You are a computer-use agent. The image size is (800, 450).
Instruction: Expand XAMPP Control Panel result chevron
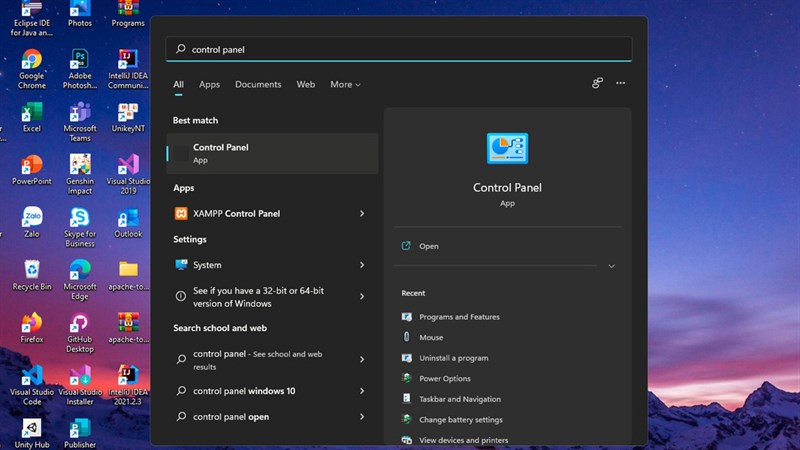pos(362,214)
